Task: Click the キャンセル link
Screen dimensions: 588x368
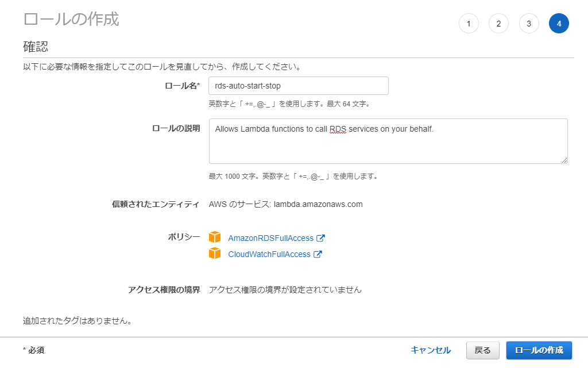Action: point(431,350)
